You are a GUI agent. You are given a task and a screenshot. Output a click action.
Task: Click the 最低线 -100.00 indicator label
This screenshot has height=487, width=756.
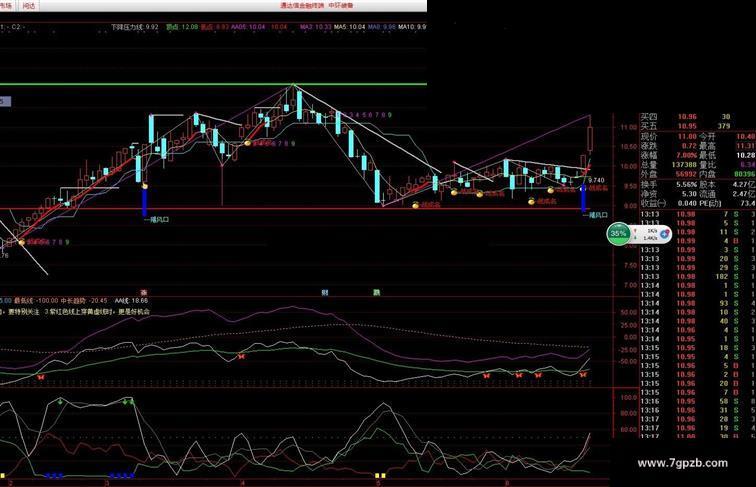pyautogui.click(x=36, y=300)
